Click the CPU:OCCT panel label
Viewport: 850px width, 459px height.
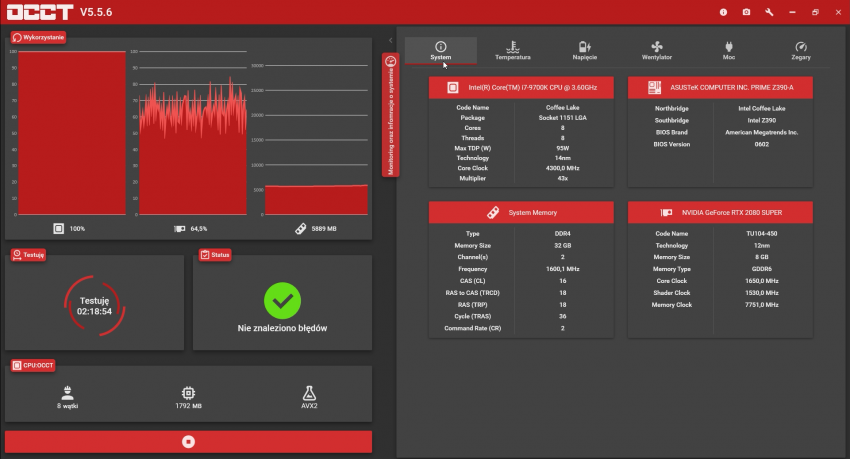(x=33, y=365)
